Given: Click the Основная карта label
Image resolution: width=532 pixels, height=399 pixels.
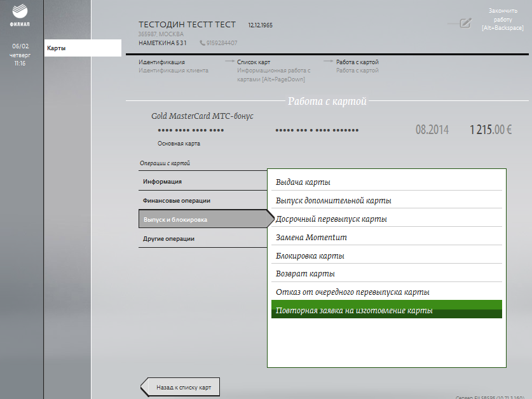Looking at the screenshot, I should point(179,144).
